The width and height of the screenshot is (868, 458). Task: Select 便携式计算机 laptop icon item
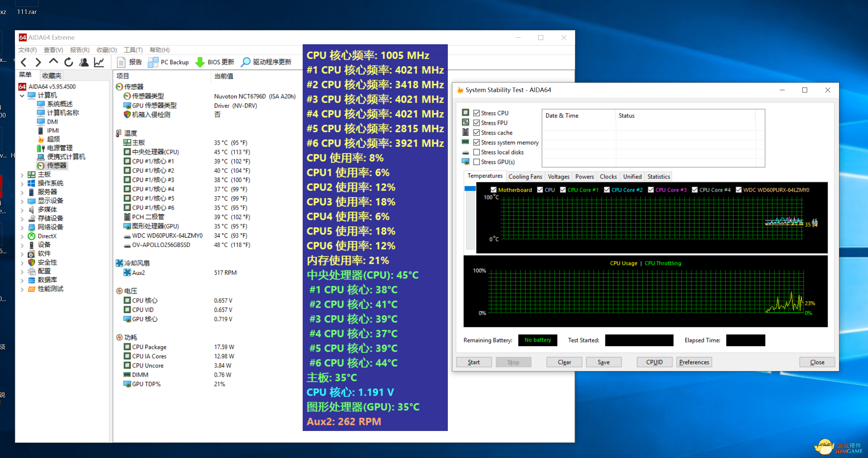tap(41, 157)
